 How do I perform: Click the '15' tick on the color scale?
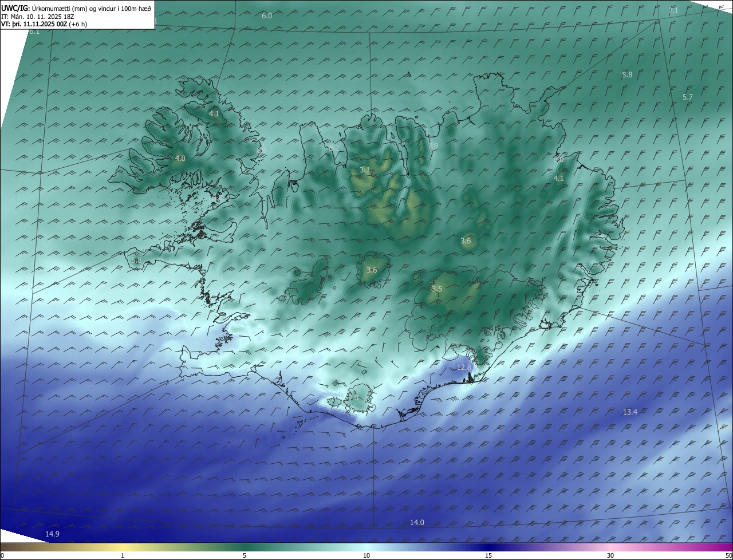click(488, 555)
